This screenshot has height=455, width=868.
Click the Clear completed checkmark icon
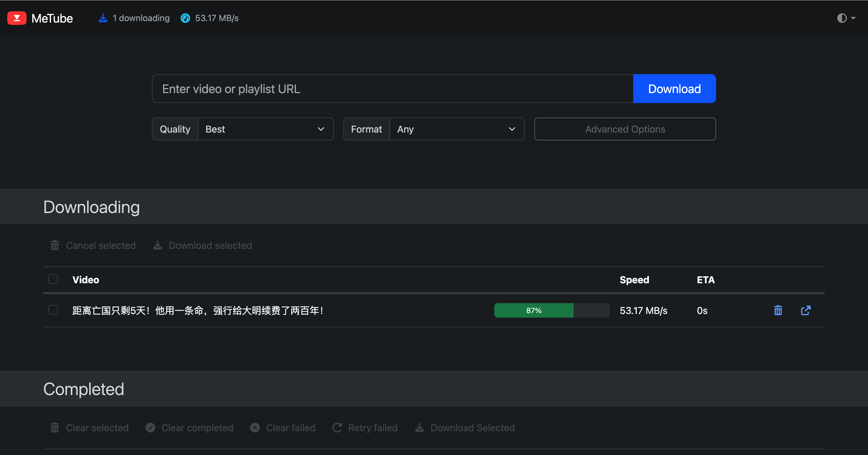(x=150, y=427)
